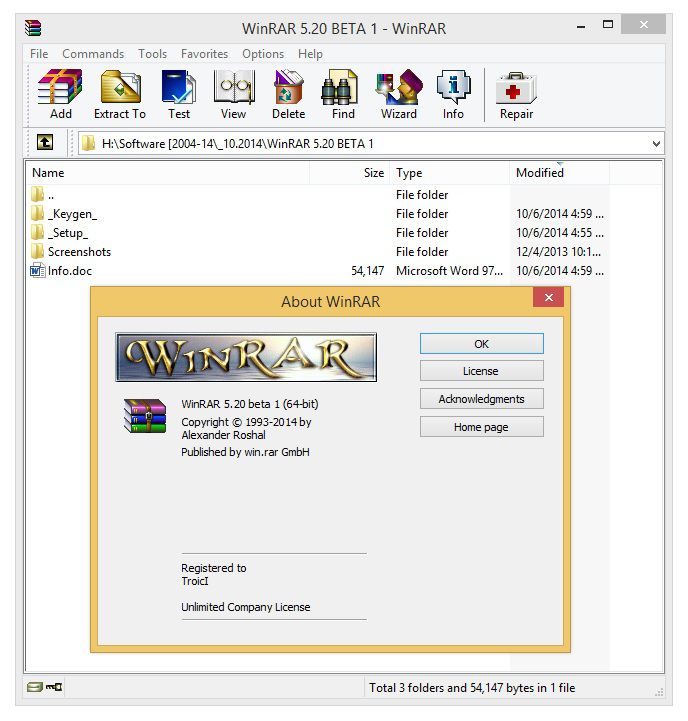Screen dimensions: 688x721
Task: Click the WinRAR title bar icon
Action: [33, 28]
